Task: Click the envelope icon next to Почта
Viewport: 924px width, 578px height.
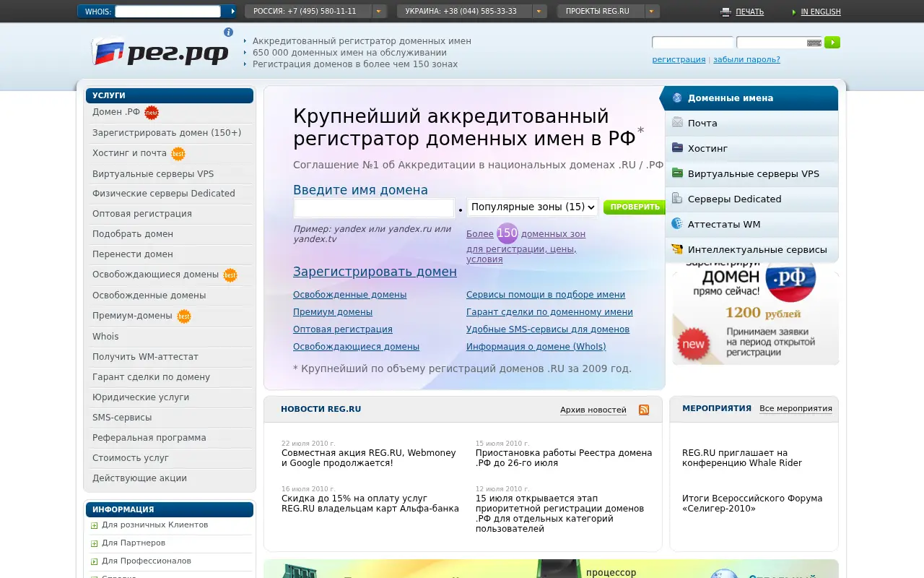Action: click(677, 123)
